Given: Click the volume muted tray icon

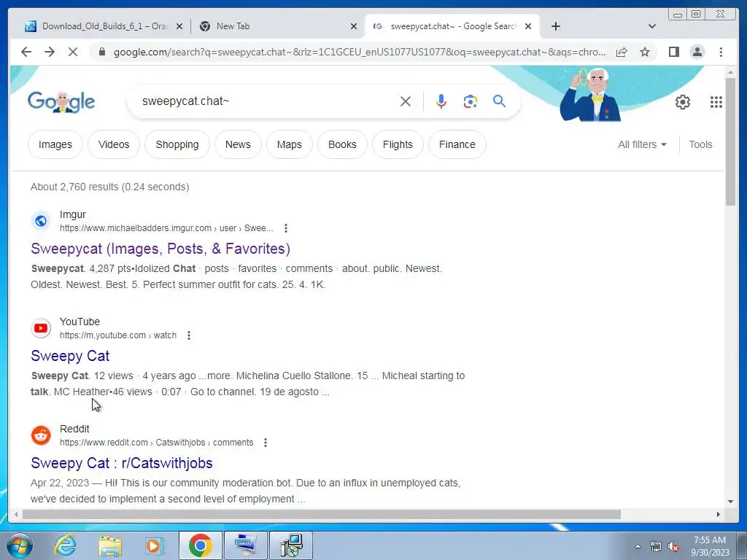Looking at the screenshot, I should coord(673,546).
